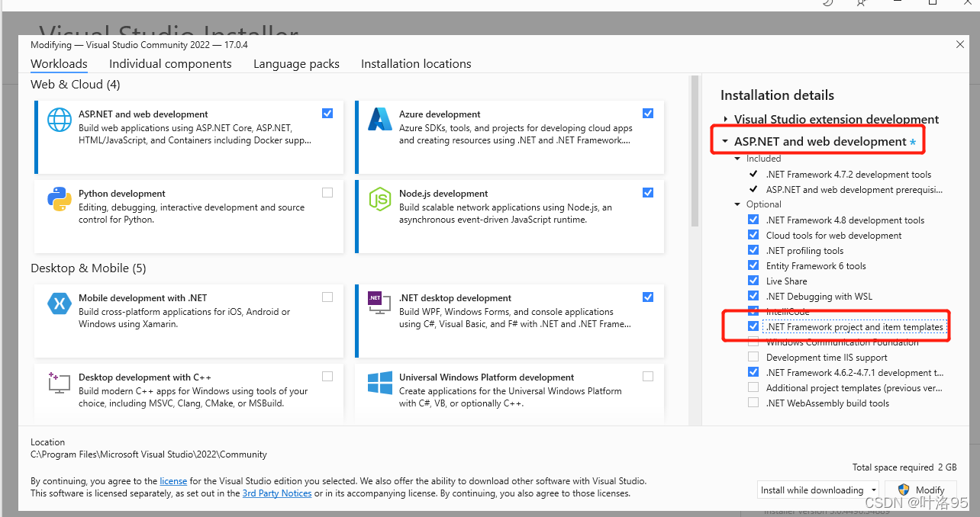Check .NET WebAssembly build tools option
Screen dimensions: 980x517
click(753, 403)
